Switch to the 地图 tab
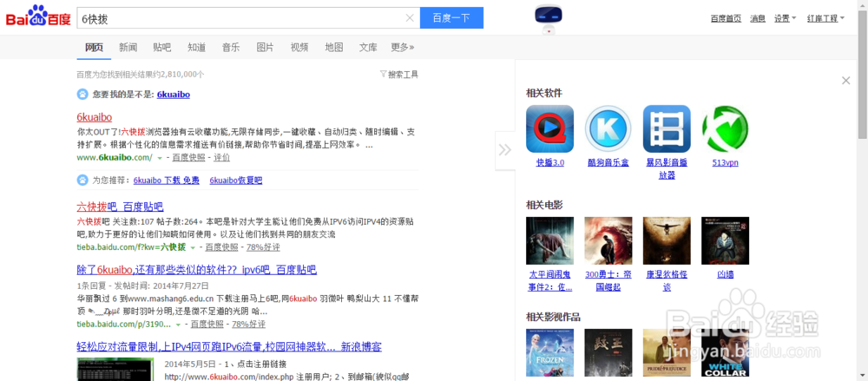 [x=334, y=47]
